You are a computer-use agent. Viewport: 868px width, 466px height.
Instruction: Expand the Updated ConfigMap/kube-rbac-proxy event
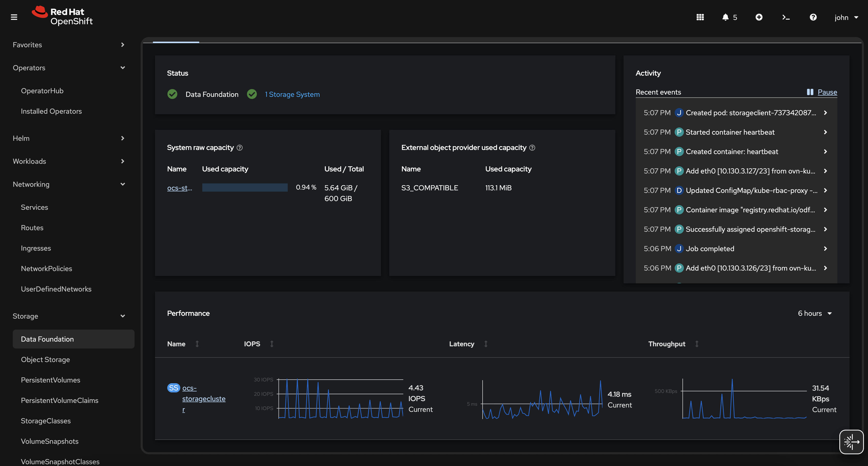coord(825,190)
